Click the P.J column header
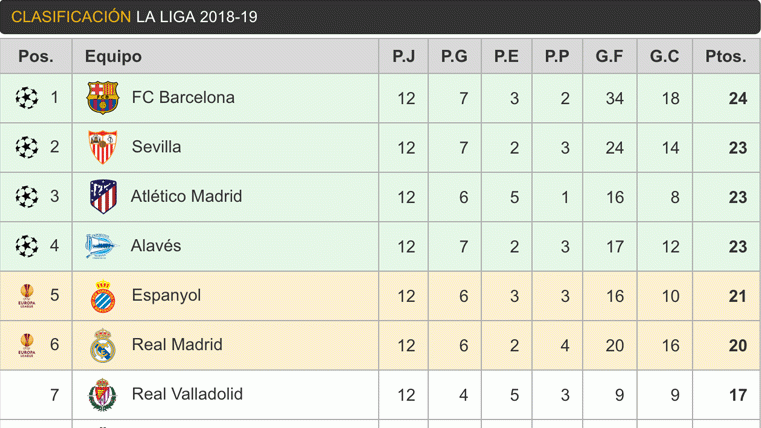 coord(404,56)
